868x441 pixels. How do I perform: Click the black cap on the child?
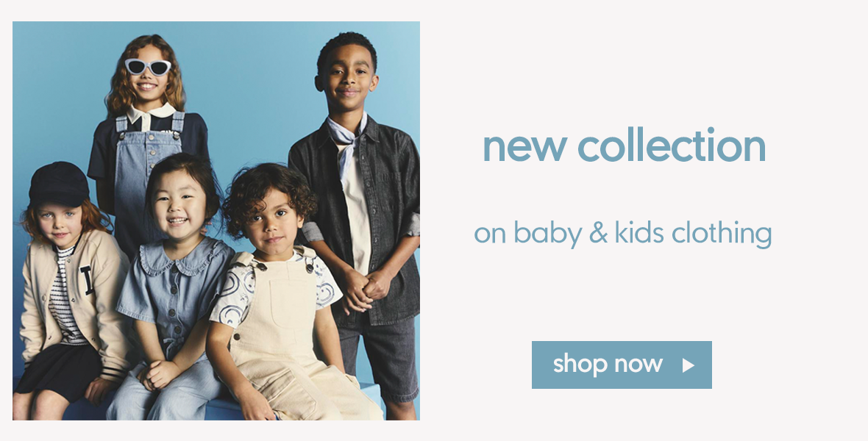59,184
